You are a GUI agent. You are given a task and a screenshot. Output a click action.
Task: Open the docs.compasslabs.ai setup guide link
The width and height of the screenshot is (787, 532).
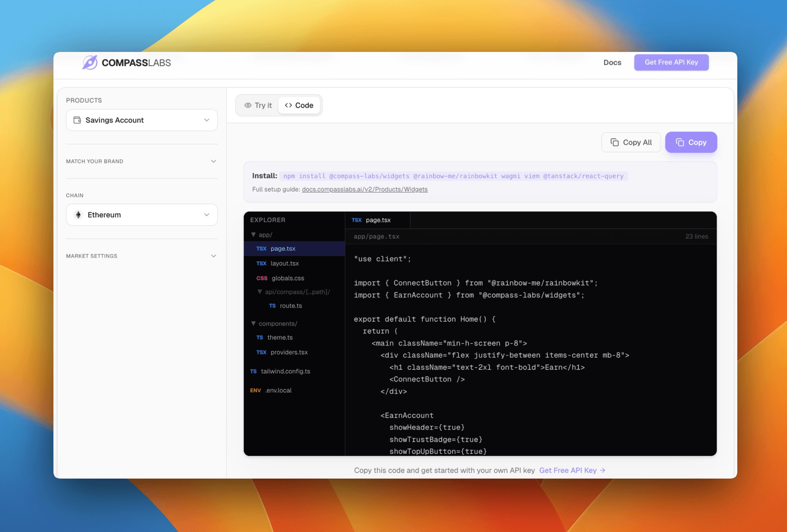pos(364,189)
